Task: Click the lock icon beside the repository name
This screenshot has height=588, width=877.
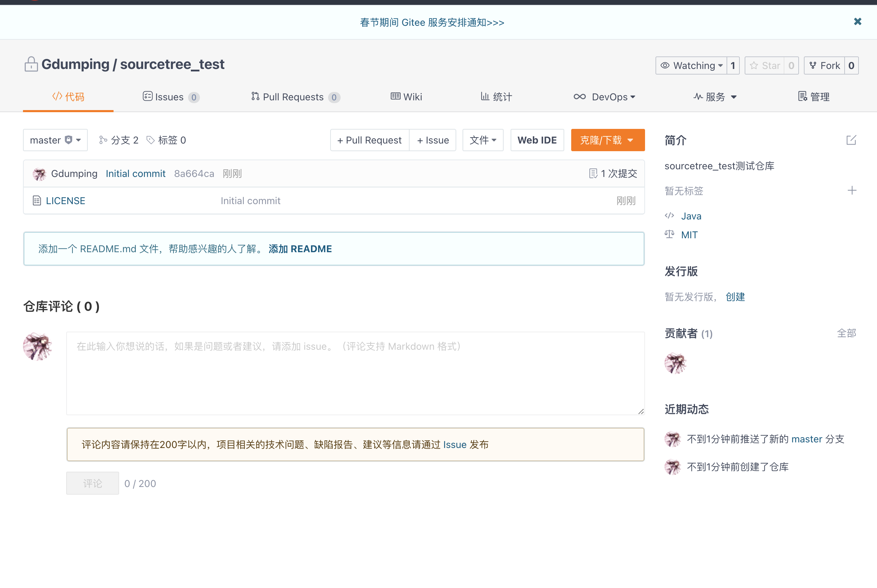Action: click(x=31, y=64)
